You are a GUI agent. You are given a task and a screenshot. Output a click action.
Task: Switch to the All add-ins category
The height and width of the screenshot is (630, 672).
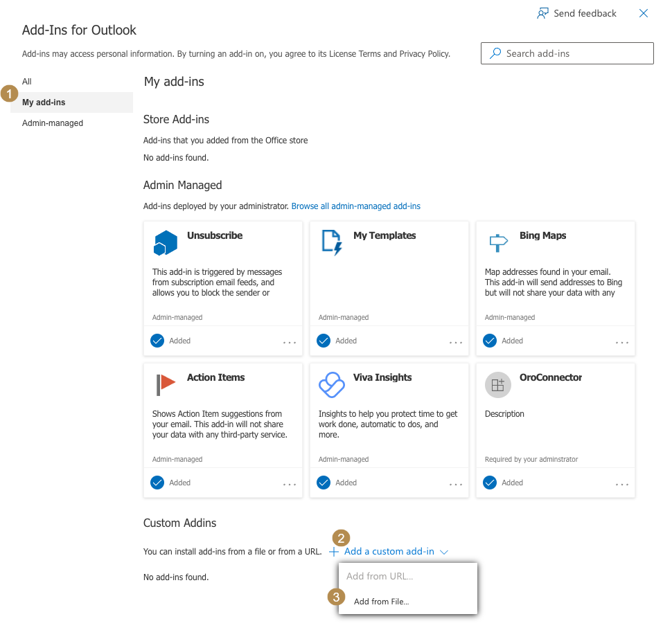pos(27,82)
